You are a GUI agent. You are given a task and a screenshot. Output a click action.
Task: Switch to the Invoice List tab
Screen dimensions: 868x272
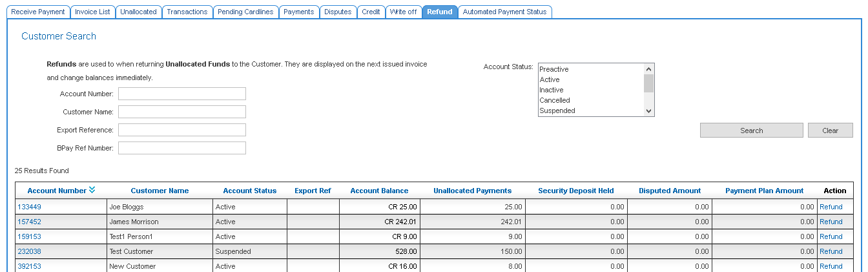tap(92, 12)
